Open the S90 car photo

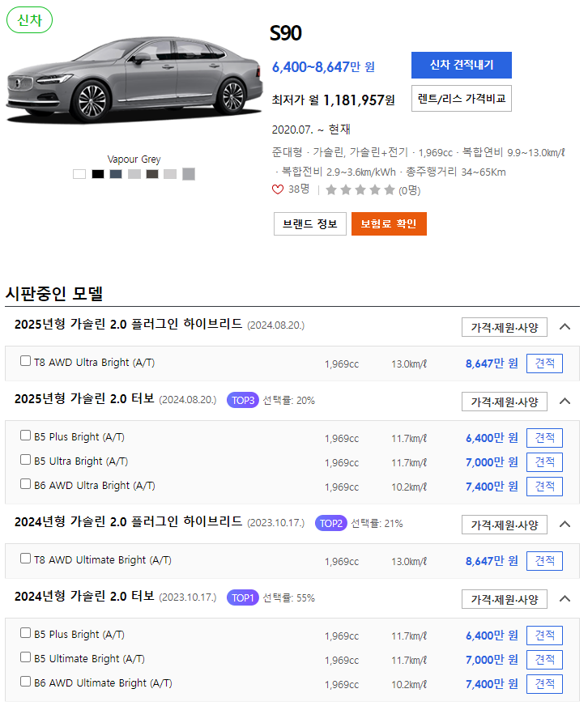point(134,79)
